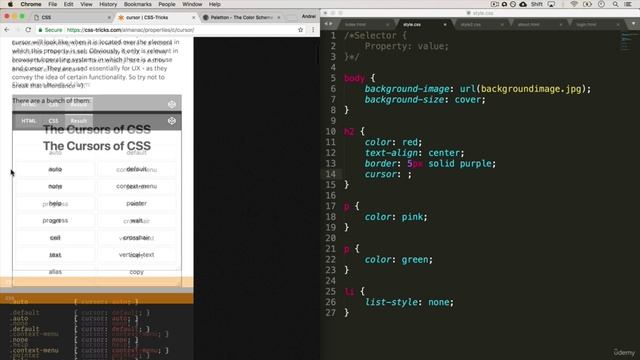Viewport: 640px width, 360px height.
Task: Click the unsaved dot on style.css tab
Action: [x=445, y=25]
